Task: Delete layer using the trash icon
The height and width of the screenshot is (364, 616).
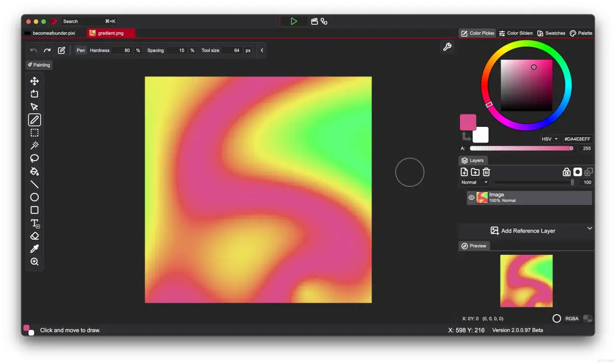Action: click(485, 172)
